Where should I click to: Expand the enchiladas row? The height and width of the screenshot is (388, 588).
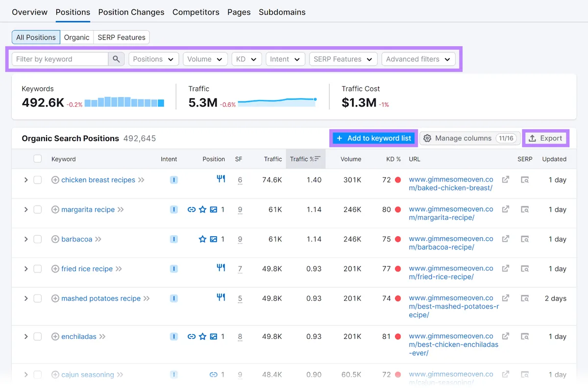(x=26, y=337)
